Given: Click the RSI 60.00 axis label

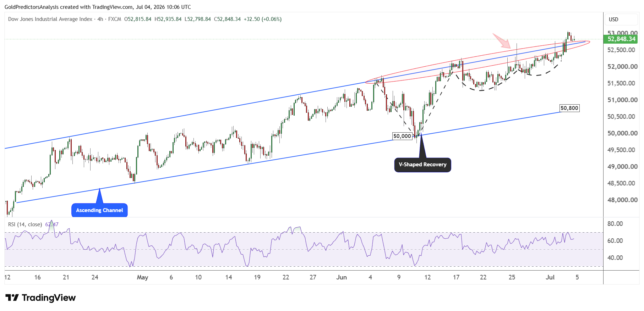Looking at the screenshot, I should click(x=615, y=241).
